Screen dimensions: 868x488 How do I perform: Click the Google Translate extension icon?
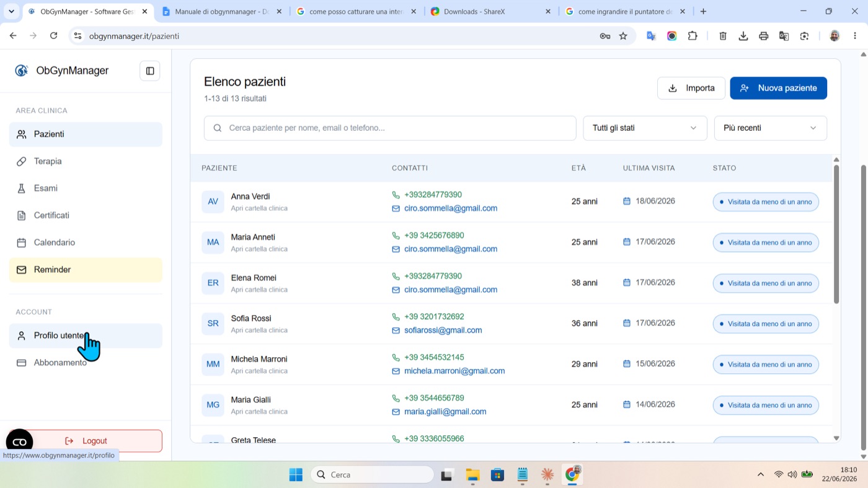click(x=651, y=36)
